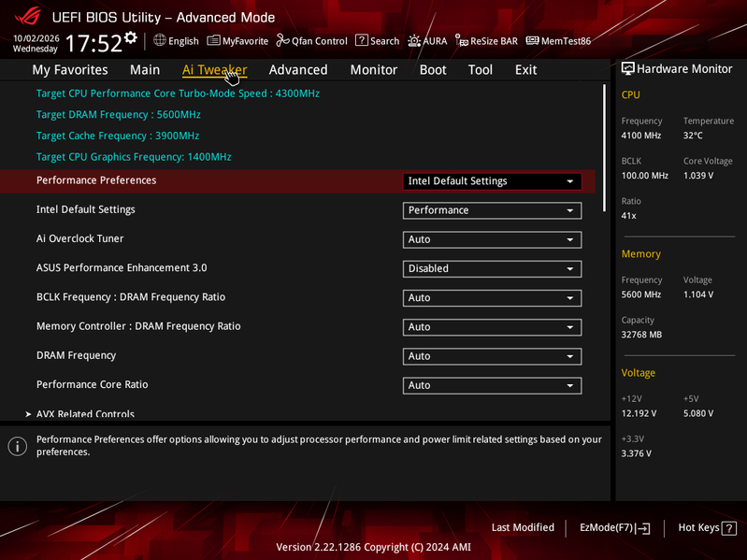Screen dimensions: 747x560
Task: Click CPU temperature value 32°C
Action: point(693,136)
